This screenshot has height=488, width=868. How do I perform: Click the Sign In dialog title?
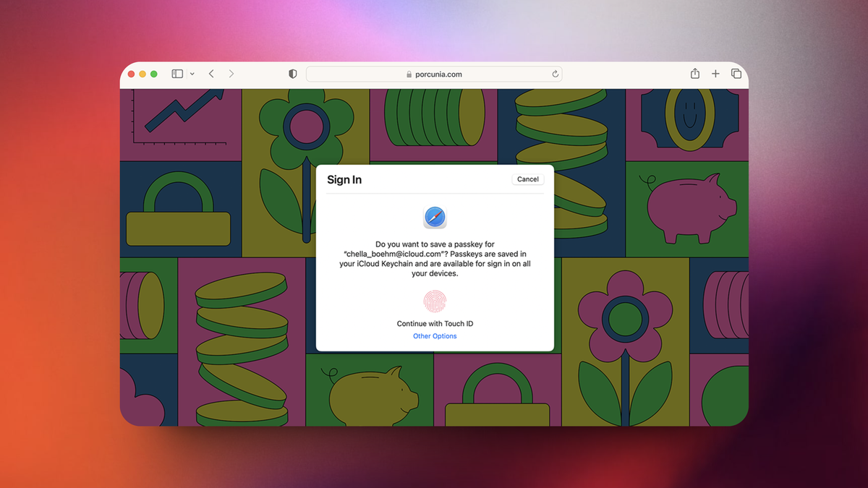(344, 180)
